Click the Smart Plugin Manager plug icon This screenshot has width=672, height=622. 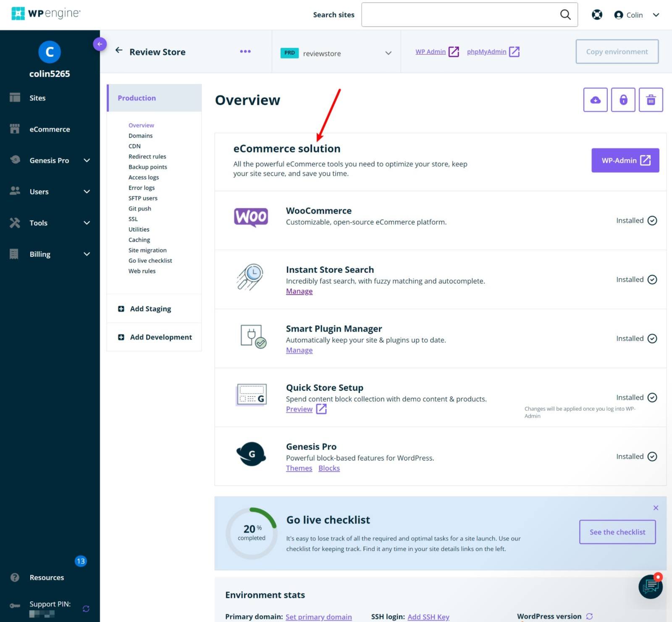pyautogui.click(x=253, y=336)
